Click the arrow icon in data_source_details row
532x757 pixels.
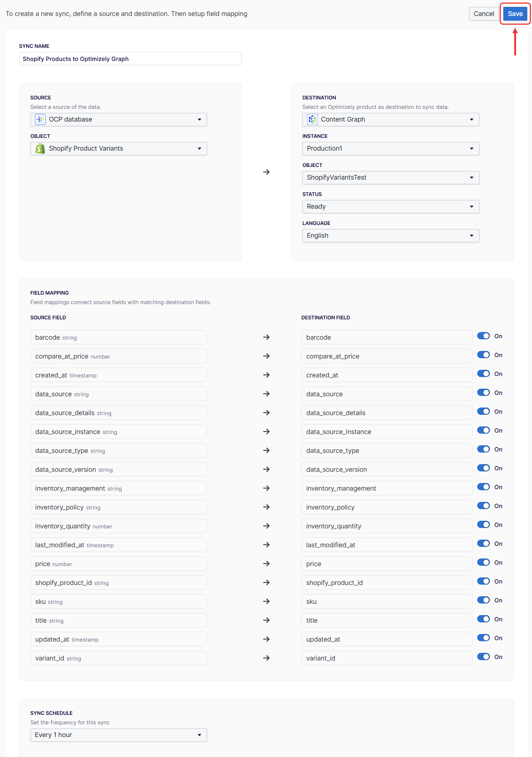point(266,413)
